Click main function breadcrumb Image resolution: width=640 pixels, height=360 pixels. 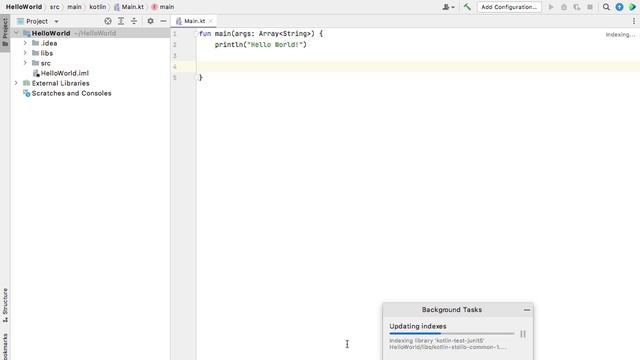163,7
